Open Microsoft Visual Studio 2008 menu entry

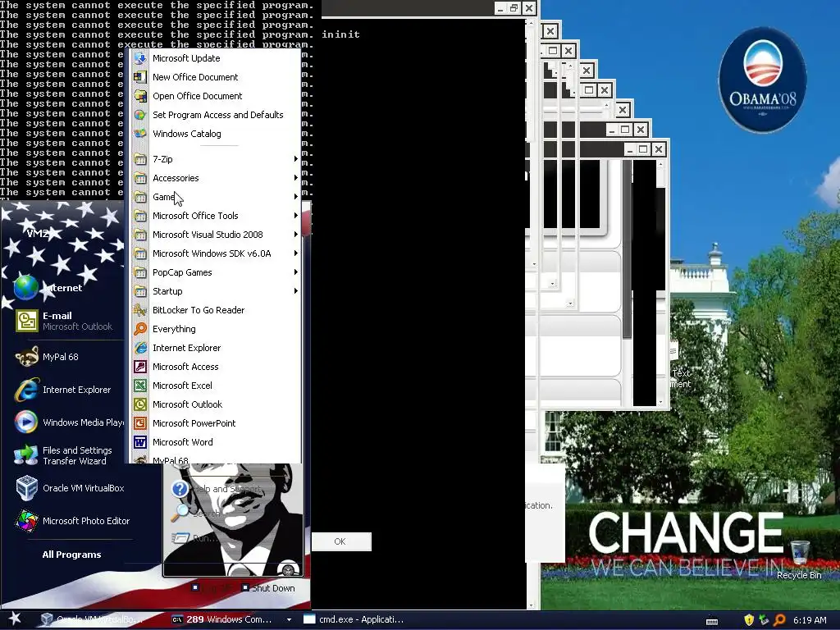click(x=217, y=235)
